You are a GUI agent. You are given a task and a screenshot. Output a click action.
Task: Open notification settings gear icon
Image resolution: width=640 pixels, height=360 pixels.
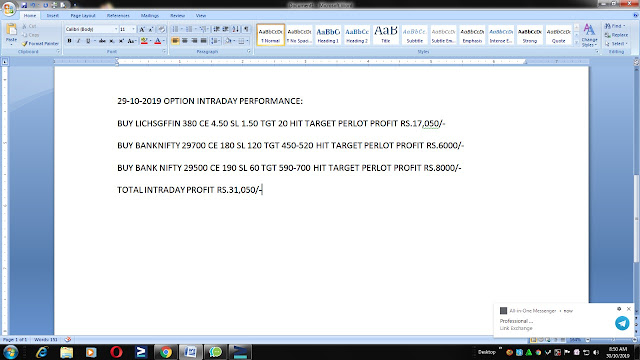click(619, 309)
